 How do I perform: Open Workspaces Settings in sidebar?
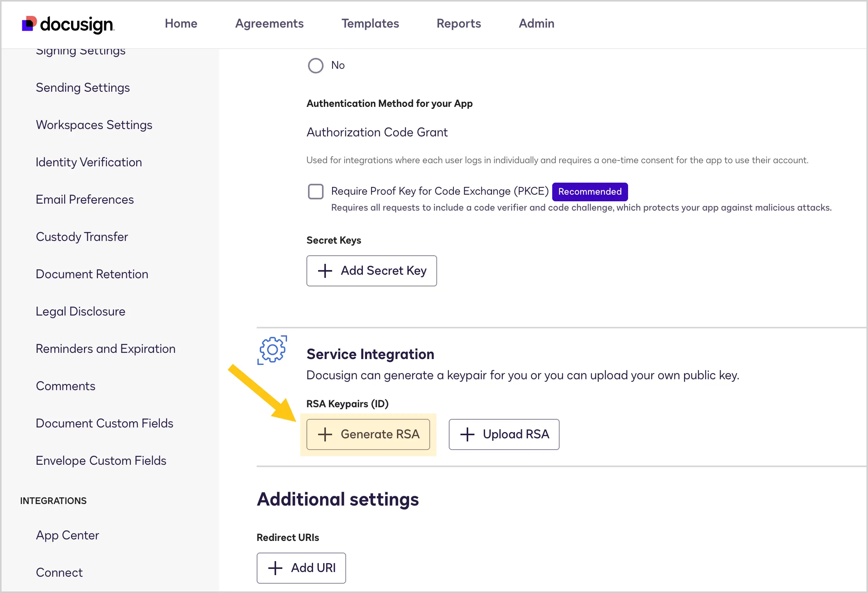click(94, 125)
